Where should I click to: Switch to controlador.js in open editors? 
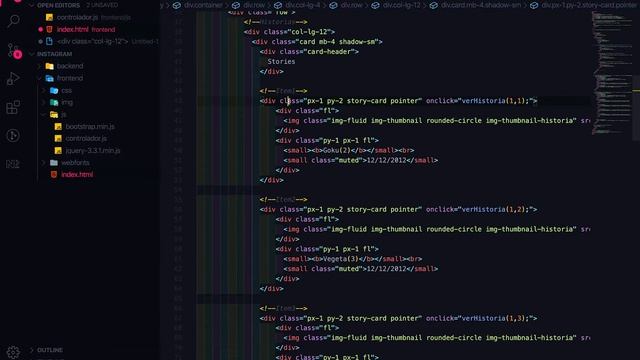[x=77, y=18]
